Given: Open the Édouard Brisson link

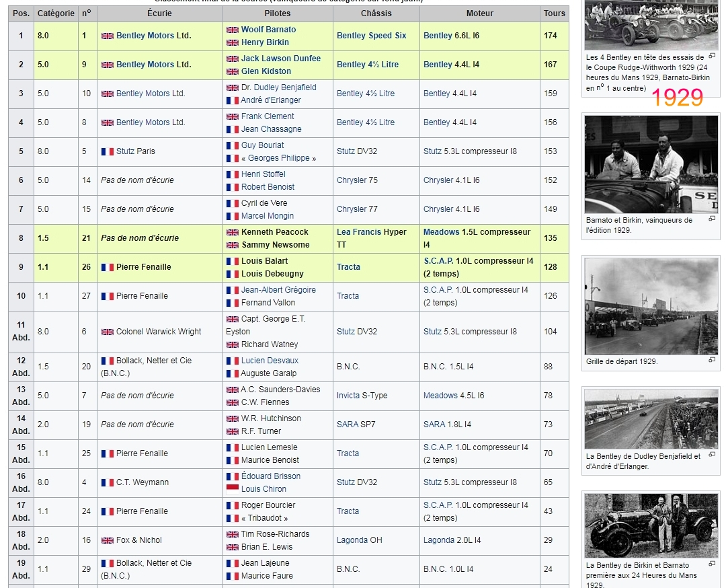Looking at the screenshot, I should tap(271, 476).
